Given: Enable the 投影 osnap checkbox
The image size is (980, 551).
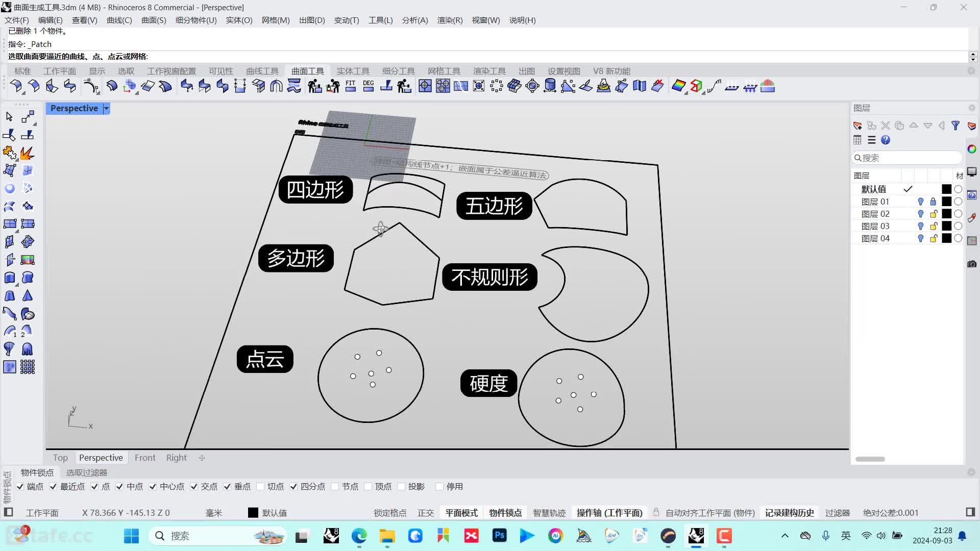Looking at the screenshot, I should click(x=401, y=487).
